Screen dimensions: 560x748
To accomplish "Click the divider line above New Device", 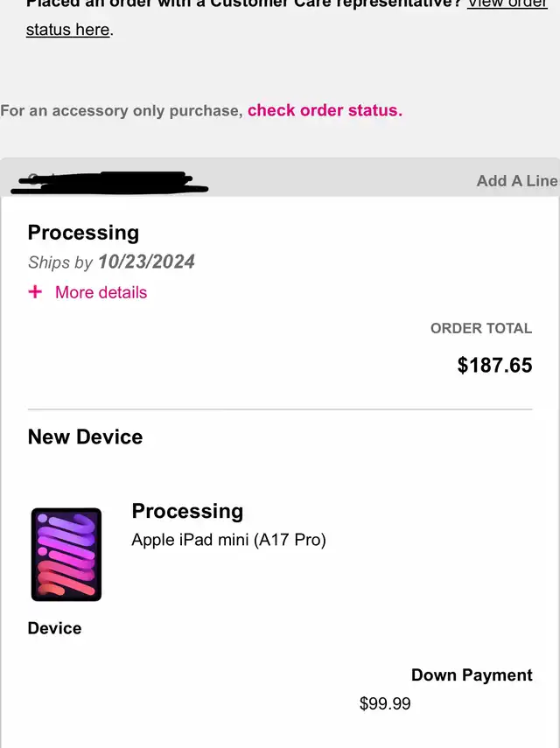I will (x=280, y=409).
